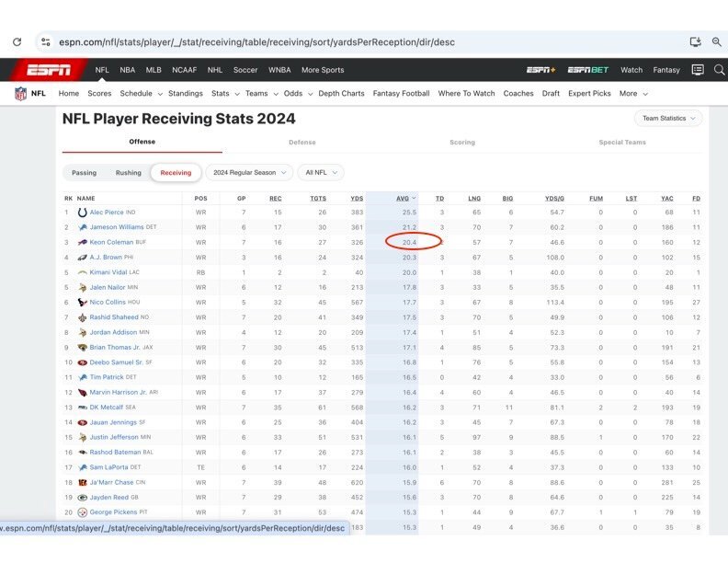Open ESPN site search magnifier

point(719,70)
